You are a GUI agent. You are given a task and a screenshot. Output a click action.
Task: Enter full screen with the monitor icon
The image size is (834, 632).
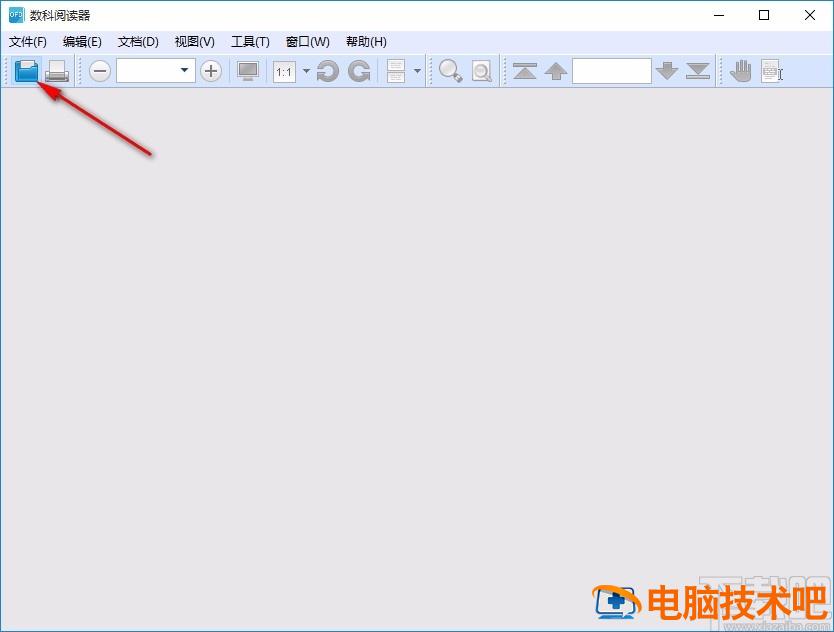pyautogui.click(x=248, y=71)
